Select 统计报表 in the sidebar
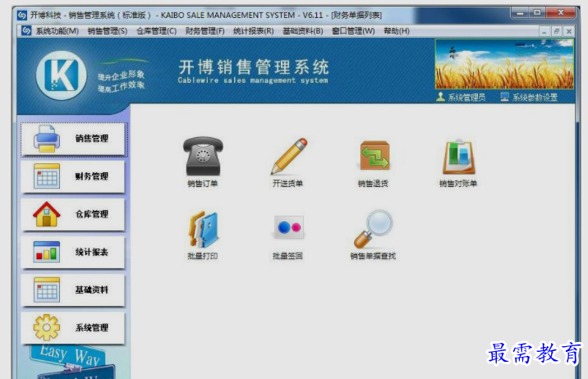This screenshot has height=379, width=588. coord(73,252)
